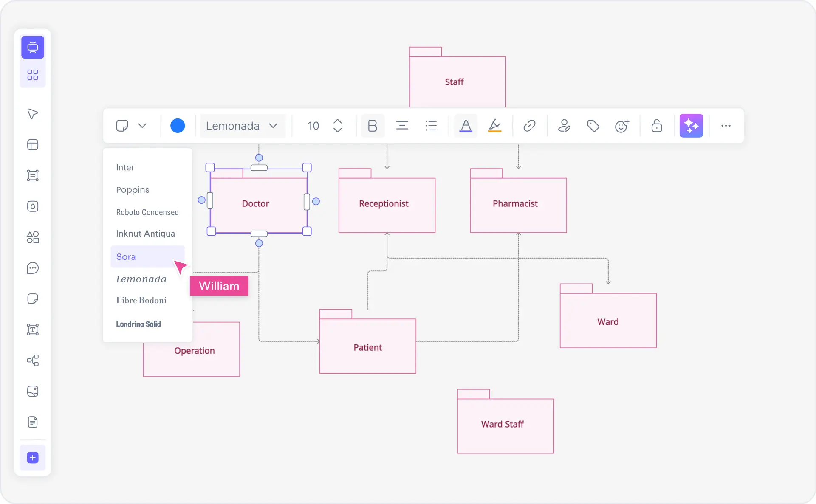This screenshot has width=816, height=504.
Task: Lock the selected Doctor shape
Action: 656,125
